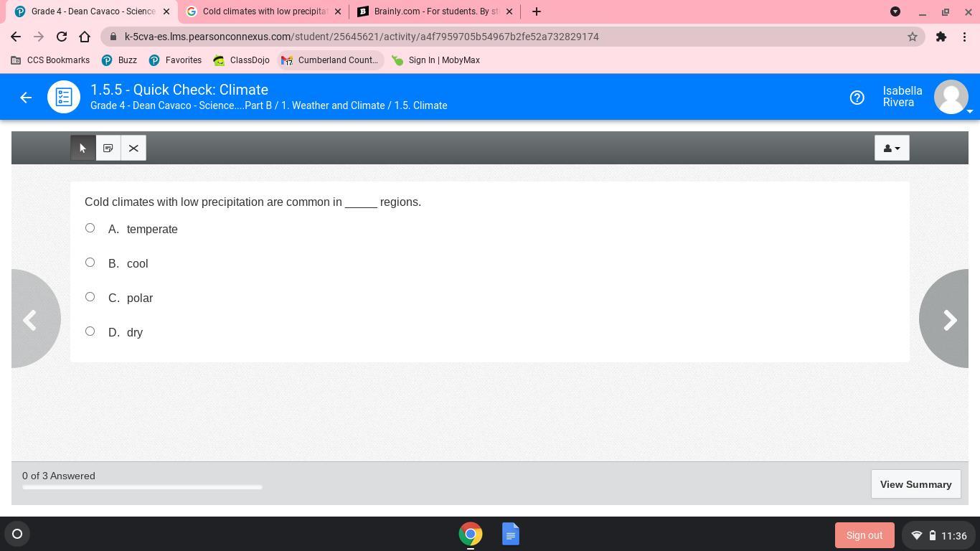Close the Brainly.com tab
Image resolution: width=980 pixels, height=551 pixels.
pos(509,11)
